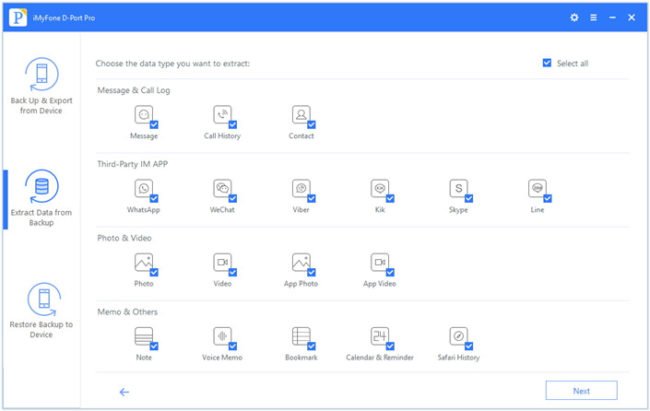Click the Message data type icon
650x411 pixels.
tap(143, 114)
